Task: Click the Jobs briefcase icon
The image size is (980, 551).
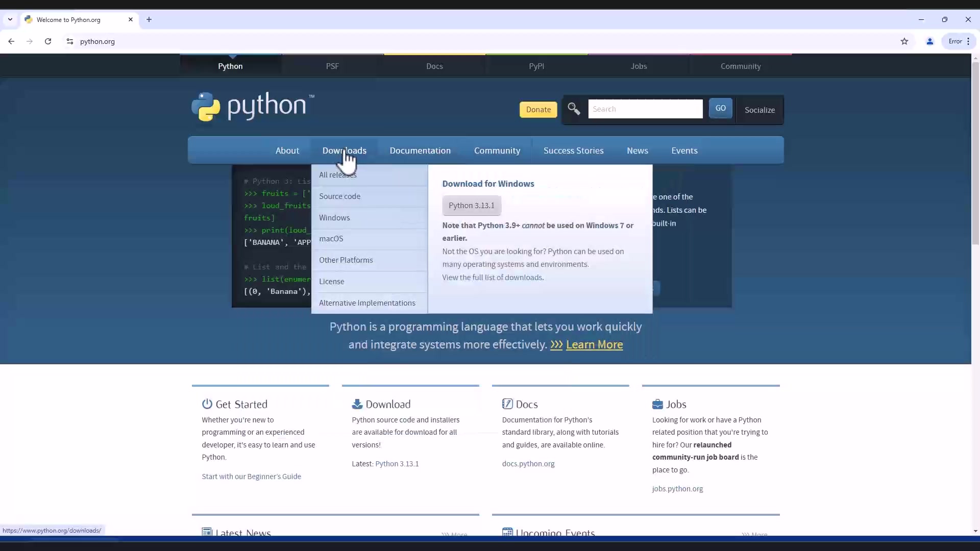Action: [x=657, y=404]
